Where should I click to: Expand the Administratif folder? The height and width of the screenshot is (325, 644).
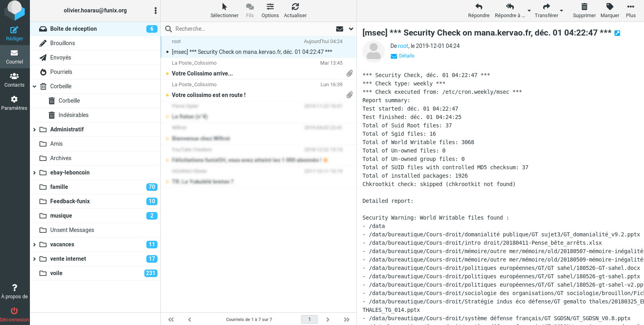click(x=34, y=129)
